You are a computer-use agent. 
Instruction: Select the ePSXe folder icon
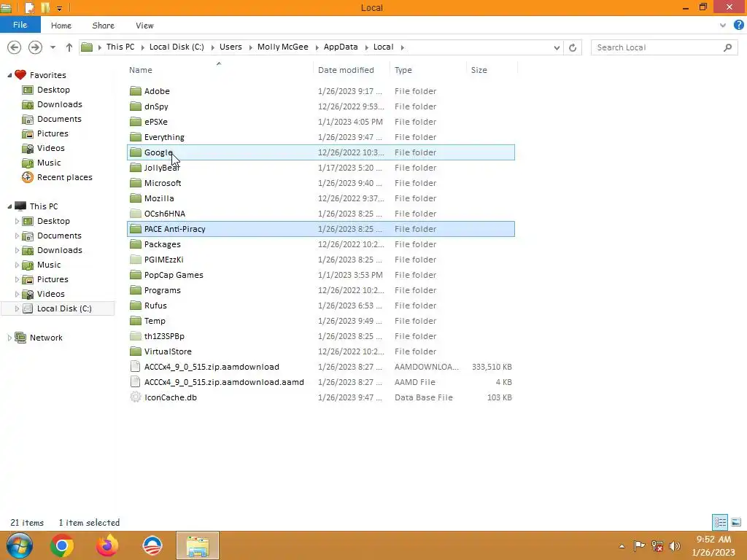[x=136, y=122]
